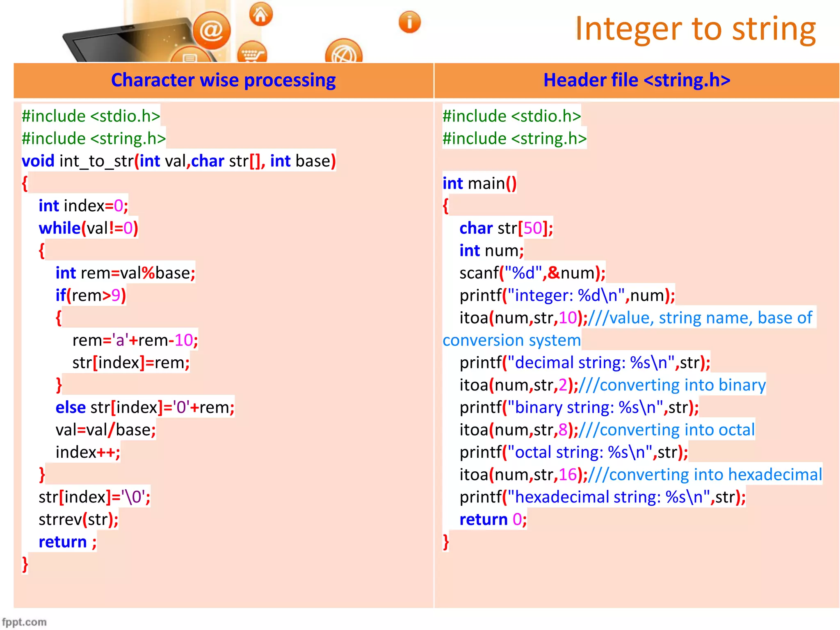Viewport: 840px width, 630px height.
Task: Click the orange globe icon
Action: (344, 51)
